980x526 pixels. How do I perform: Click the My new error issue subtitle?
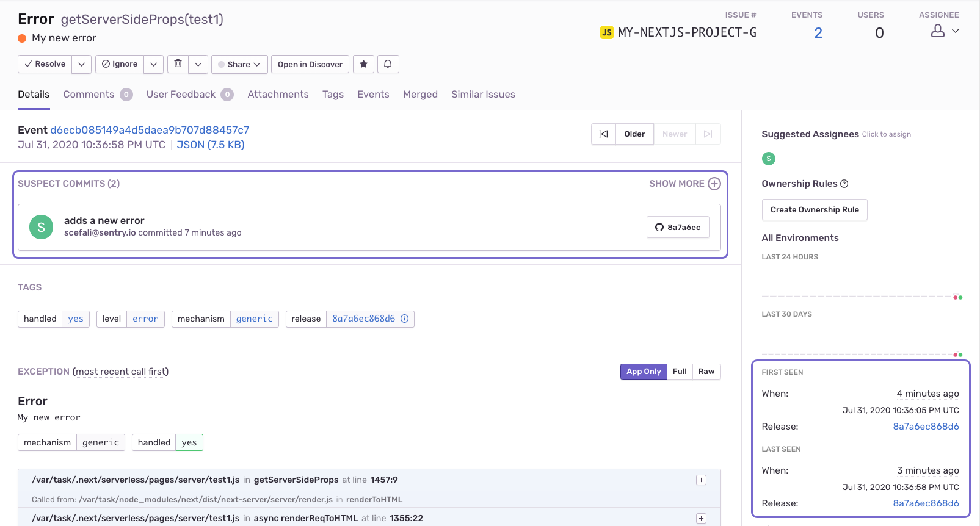click(64, 38)
